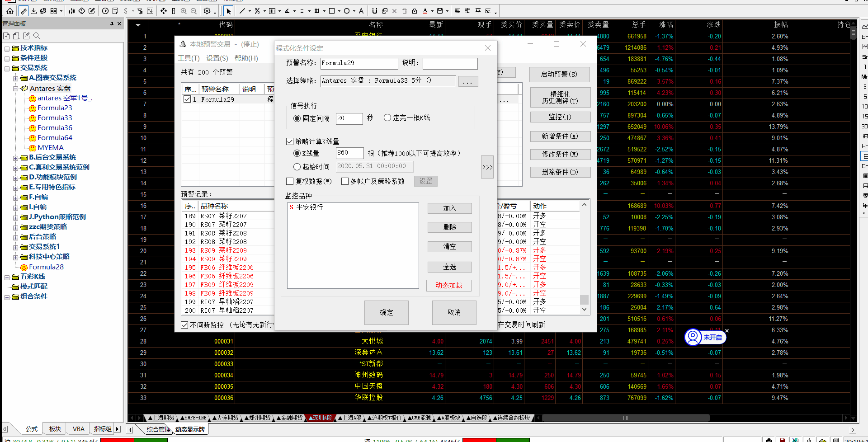Screen dimensions: 868x442
Task: Click the lock drawings padlock icon
Action: click(x=415, y=11)
